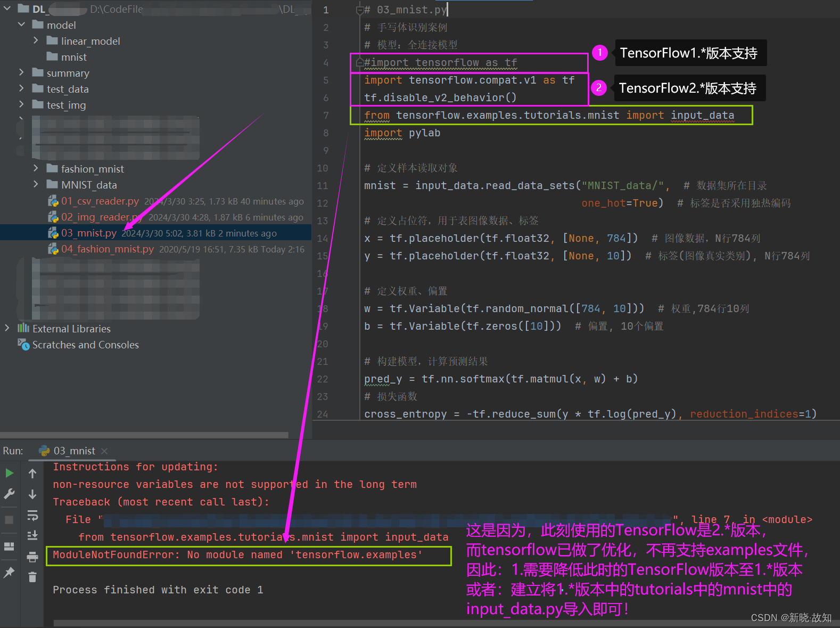Click the fold marker on line 1
This screenshot has width=840, height=628.
[x=360, y=10]
